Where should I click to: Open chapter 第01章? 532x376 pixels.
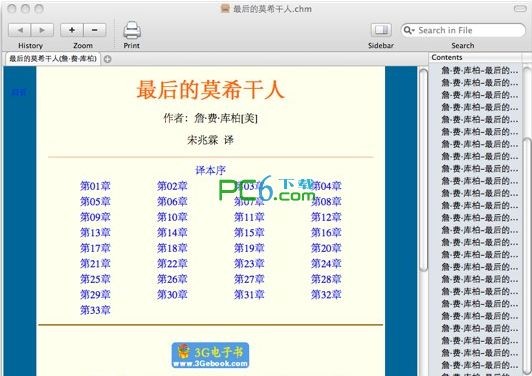(x=95, y=186)
